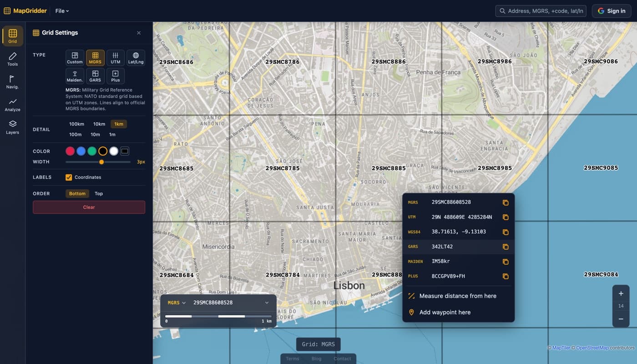The height and width of the screenshot is (364, 637).
Task: Set grid detail to 10km
Action: point(99,124)
